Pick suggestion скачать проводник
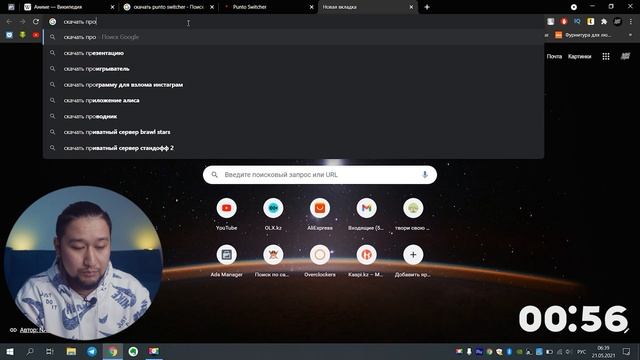The width and height of the screenshot is (640, 360). (x=293, y=116)
